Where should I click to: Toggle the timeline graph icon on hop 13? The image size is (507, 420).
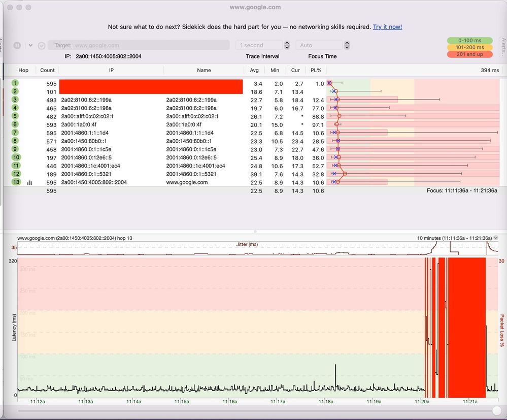click(x=29, y=182)
